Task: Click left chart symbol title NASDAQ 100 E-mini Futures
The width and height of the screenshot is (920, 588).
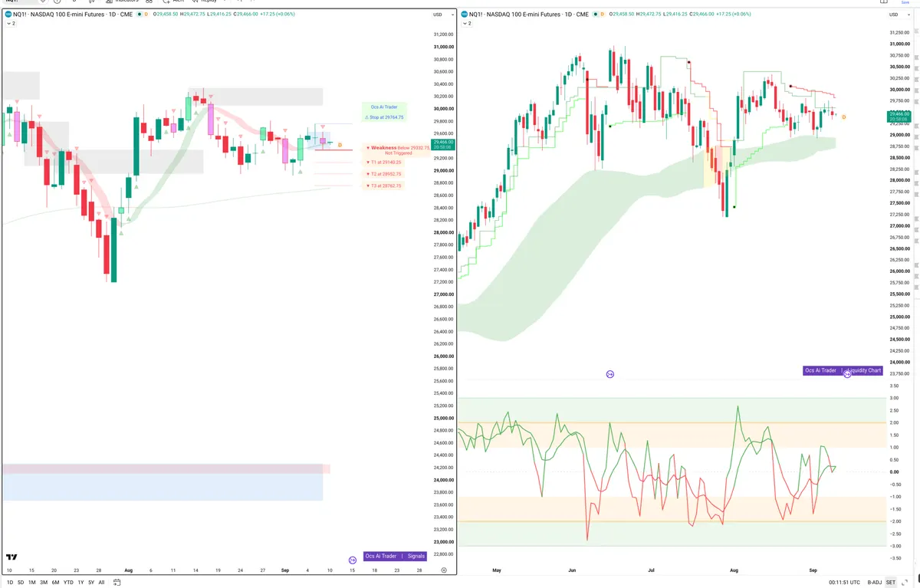Action: pyautogui.click(x=67, y=15)
